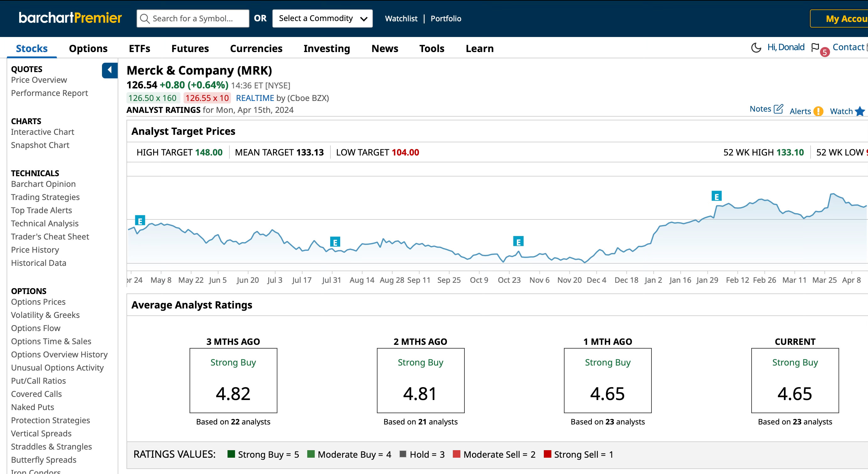The width and height of the screenshot is (868, 474).
Task: Click earnings marker E near Jul 31
Action: coord(335,242)
